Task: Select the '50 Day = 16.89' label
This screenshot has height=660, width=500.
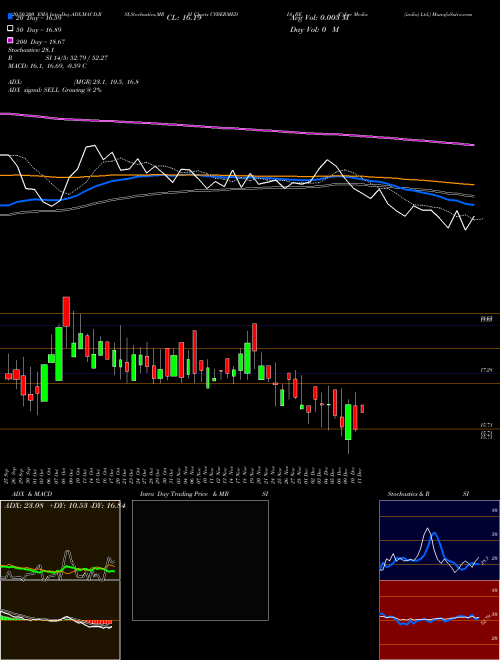Action: [39, 30]
